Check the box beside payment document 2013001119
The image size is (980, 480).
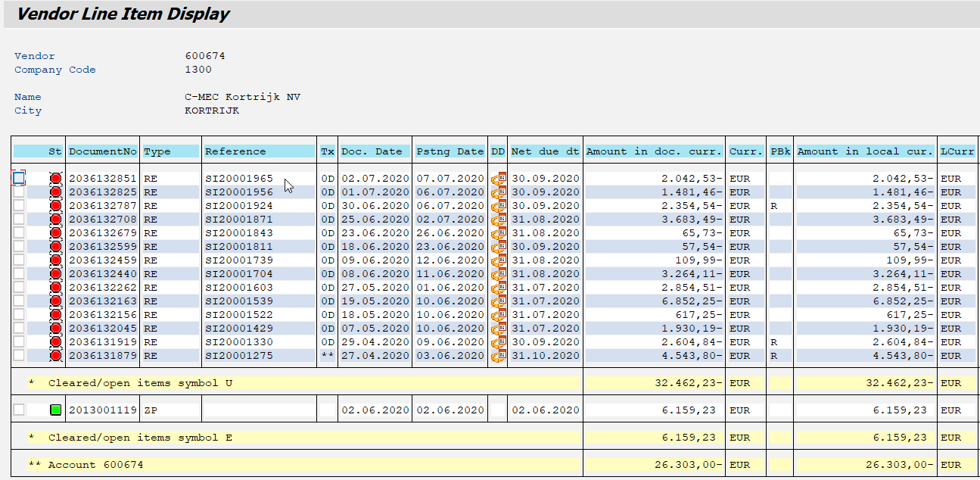click(x=19, y=410)
